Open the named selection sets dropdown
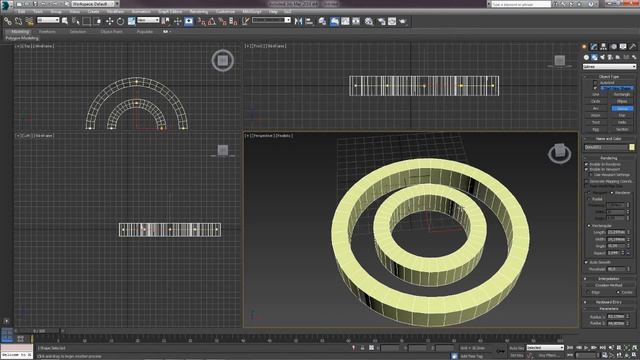Image resolution: width=640 pixels, height=360 pixels. coord(271,20)
